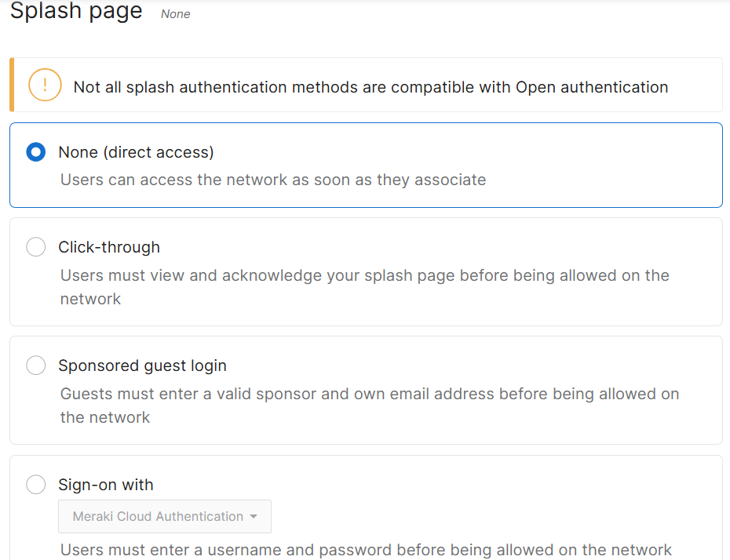Select the Sign-on with radio button
Screen dimensions: 730x560
coord(36,485)
